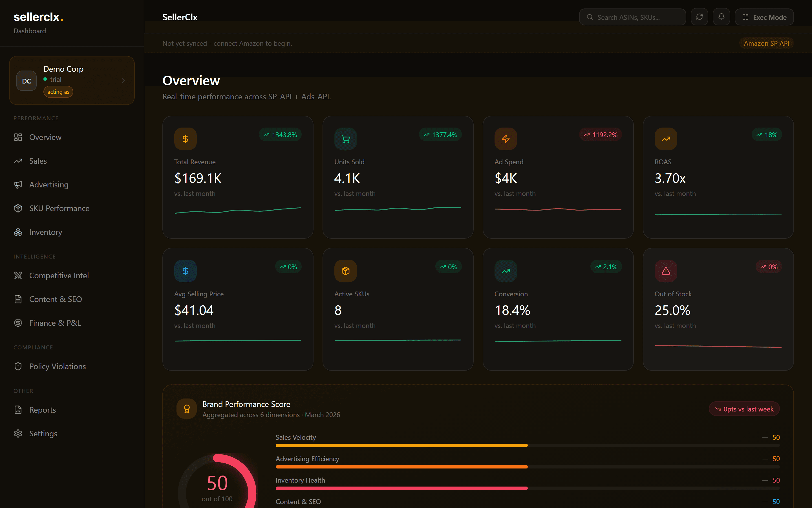This screenshot has height=508, width=812.
Task: Go to Policy Violations
Action: [72, 366]
